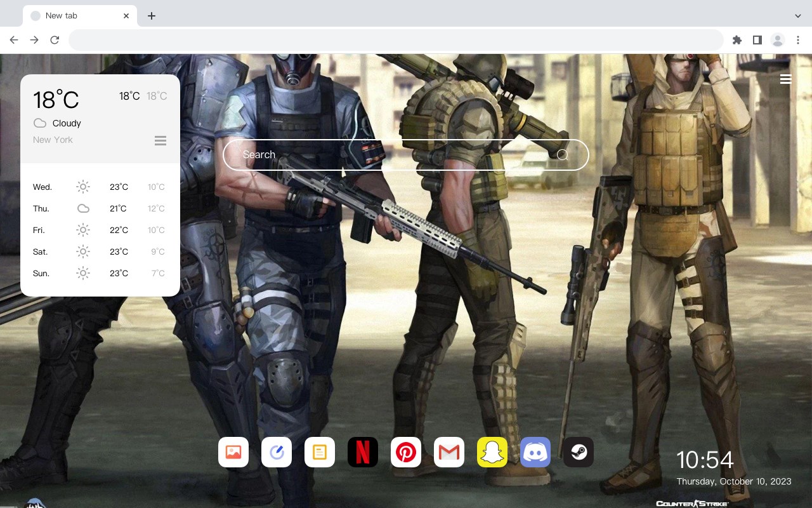Close the New tab tab
812x508 pixels.
tap(127, 16)
